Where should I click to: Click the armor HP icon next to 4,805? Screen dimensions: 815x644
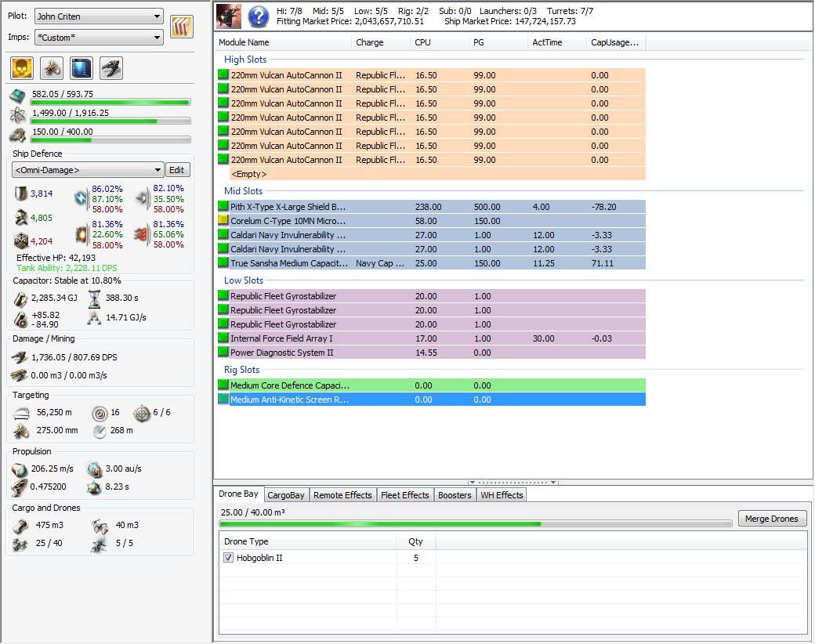tap(21, 217)
